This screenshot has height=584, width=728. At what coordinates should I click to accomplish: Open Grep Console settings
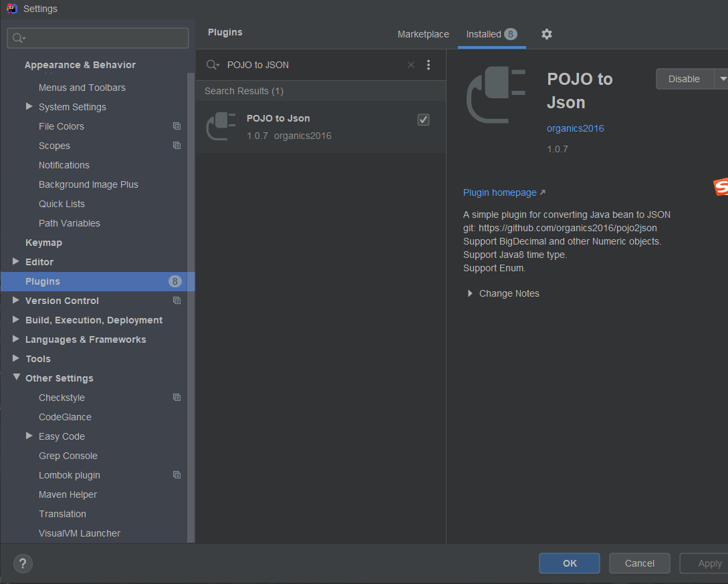point(68,456)
